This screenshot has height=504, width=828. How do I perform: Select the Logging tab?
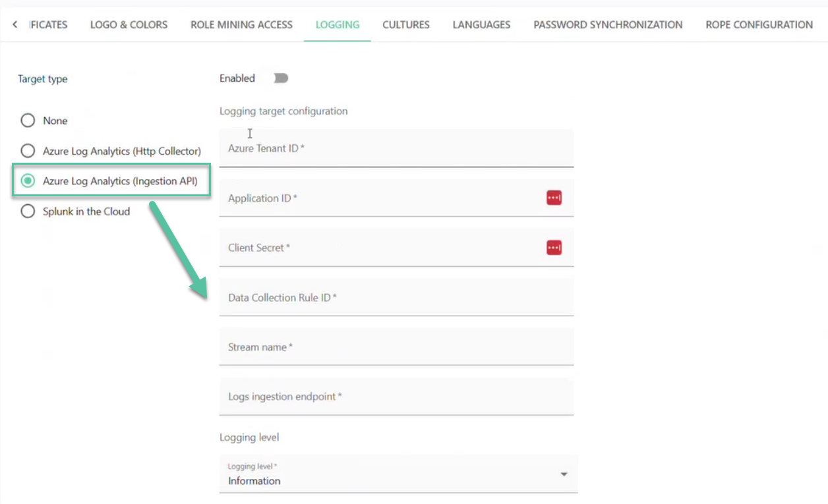(x=338, y=24)
